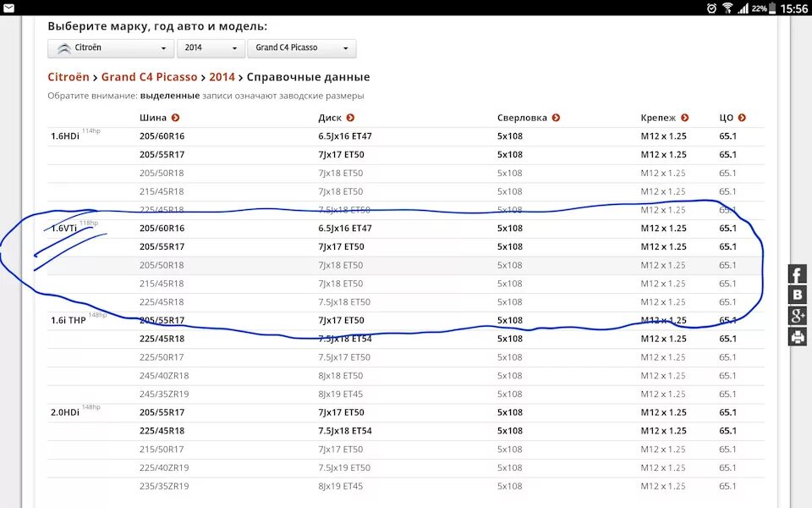Image resolution: width=812 pixels, height=508 pixels.
Task: Click the Крепеж column header
Action: (658, 118)
